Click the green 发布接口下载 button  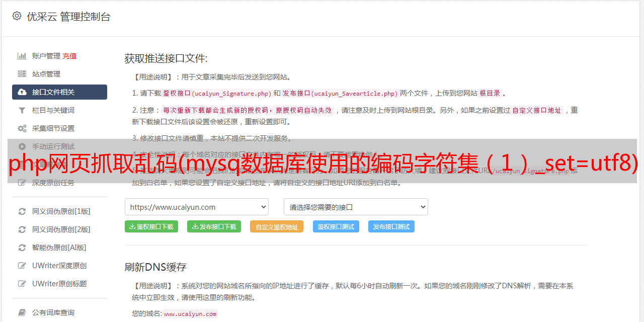point(214,226)
